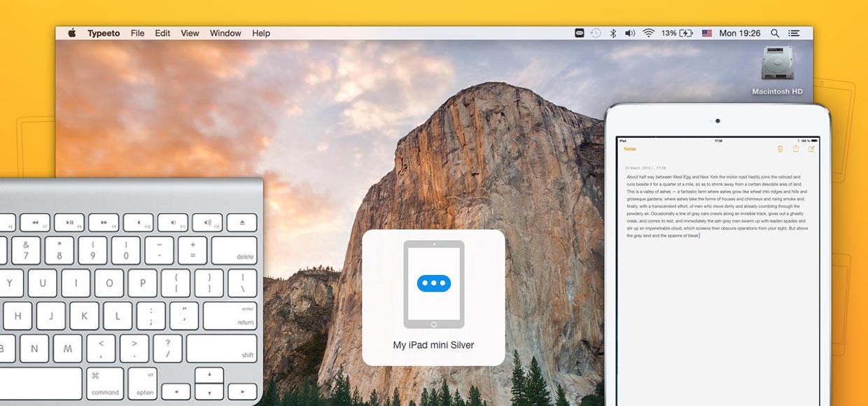Click the command key

(x=105, y=383)
